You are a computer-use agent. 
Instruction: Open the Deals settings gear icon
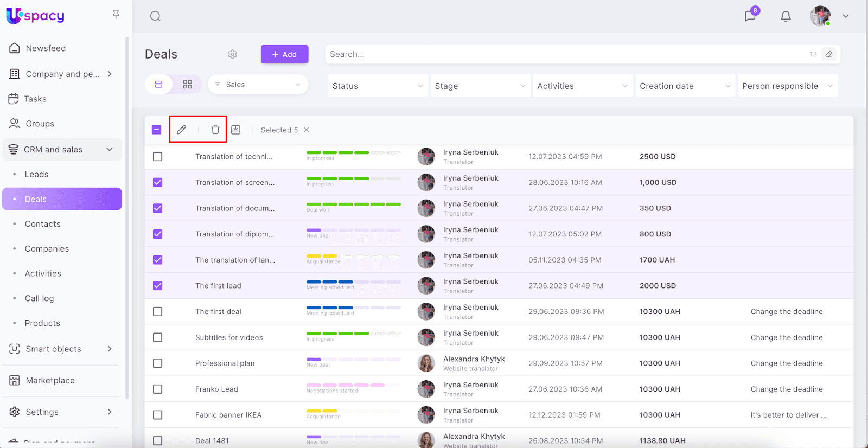click(233, 54)
